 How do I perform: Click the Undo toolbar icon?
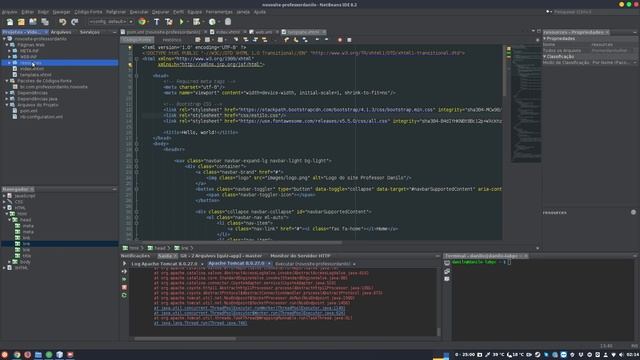pos(62,22)
